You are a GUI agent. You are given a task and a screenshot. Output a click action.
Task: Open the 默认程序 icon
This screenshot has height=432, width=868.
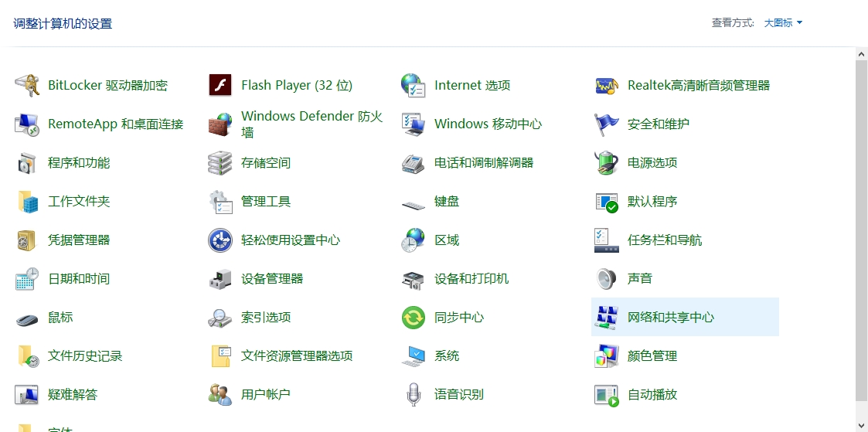(606, 202)
